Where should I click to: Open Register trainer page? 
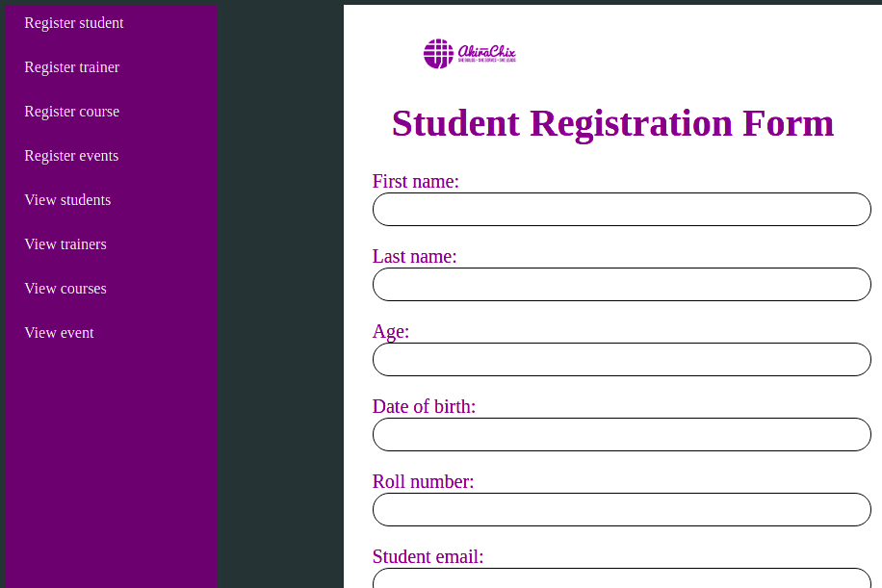pyautogui.click(x=72, y=67)
